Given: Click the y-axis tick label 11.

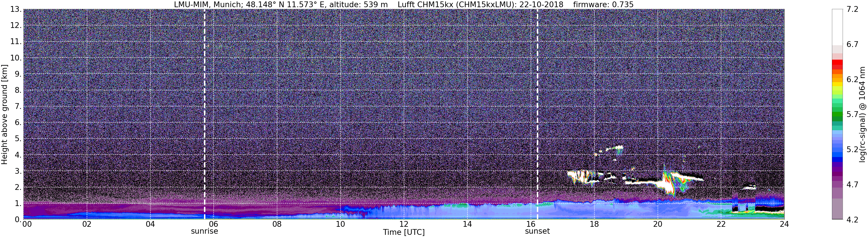Looking at the screenshot, I should (x=16, y=42).
